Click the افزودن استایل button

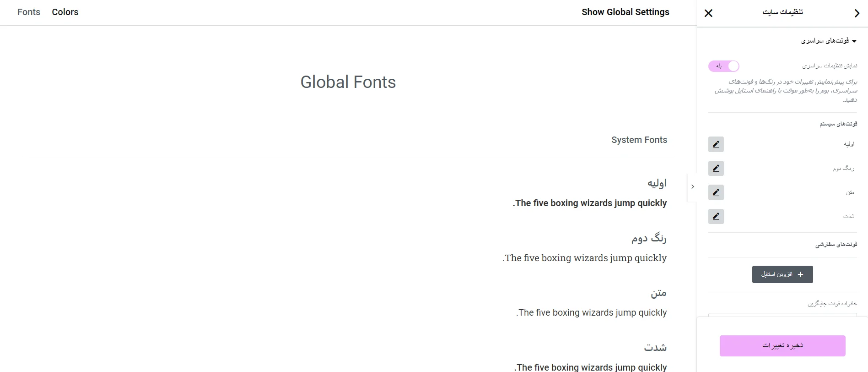[782, 274]
